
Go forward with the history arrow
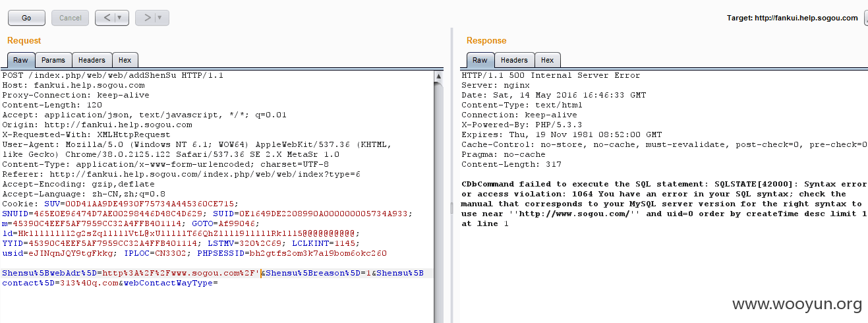click(x=152, y=18)
